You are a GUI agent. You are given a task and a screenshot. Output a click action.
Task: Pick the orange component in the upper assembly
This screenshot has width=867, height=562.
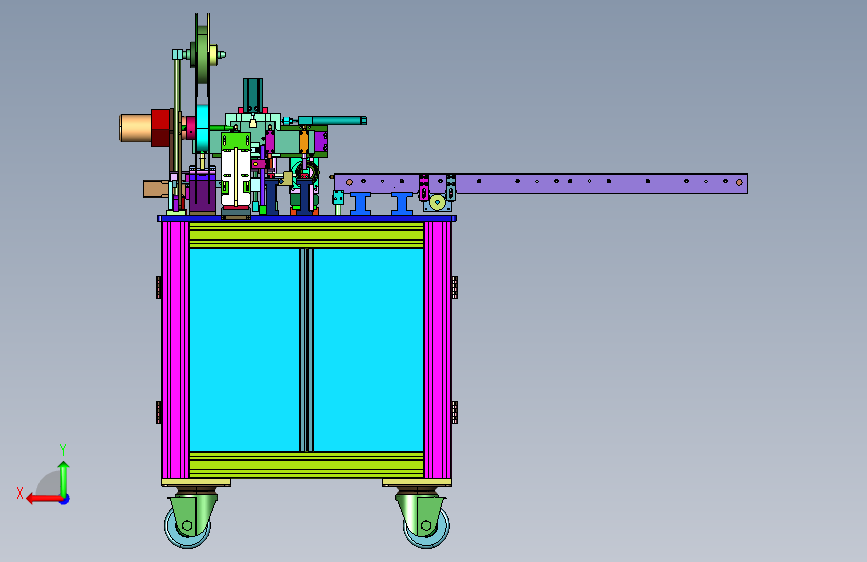(304, 141)
